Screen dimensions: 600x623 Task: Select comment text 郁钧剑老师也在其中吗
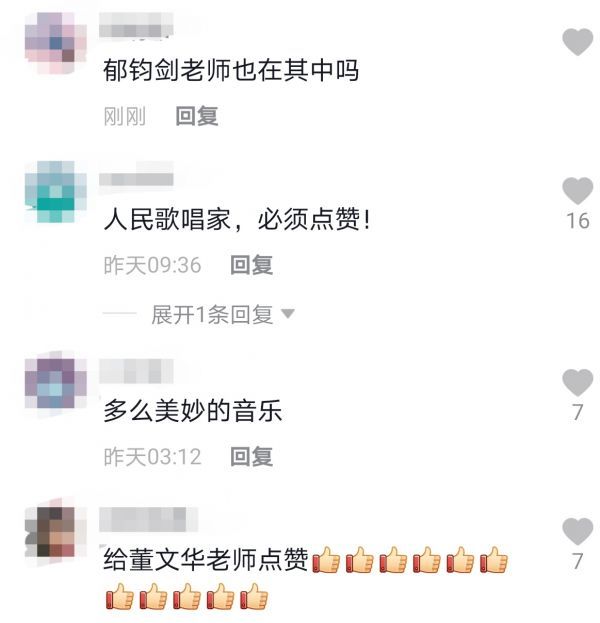click(x=231, y=70)
